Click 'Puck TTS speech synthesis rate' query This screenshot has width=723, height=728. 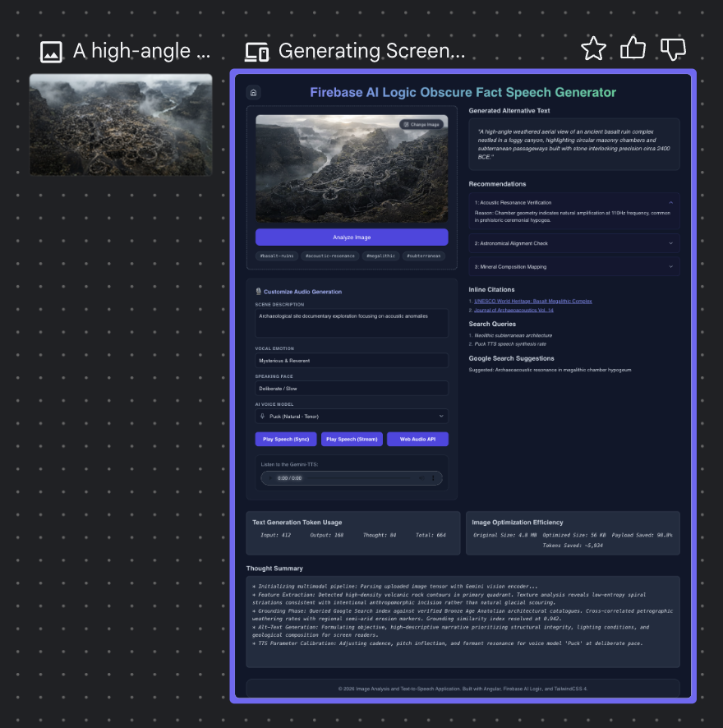coord(510,344)
